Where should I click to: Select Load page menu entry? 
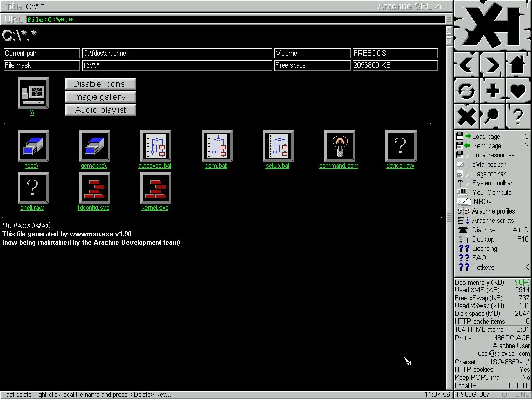[x=486, y=136]
